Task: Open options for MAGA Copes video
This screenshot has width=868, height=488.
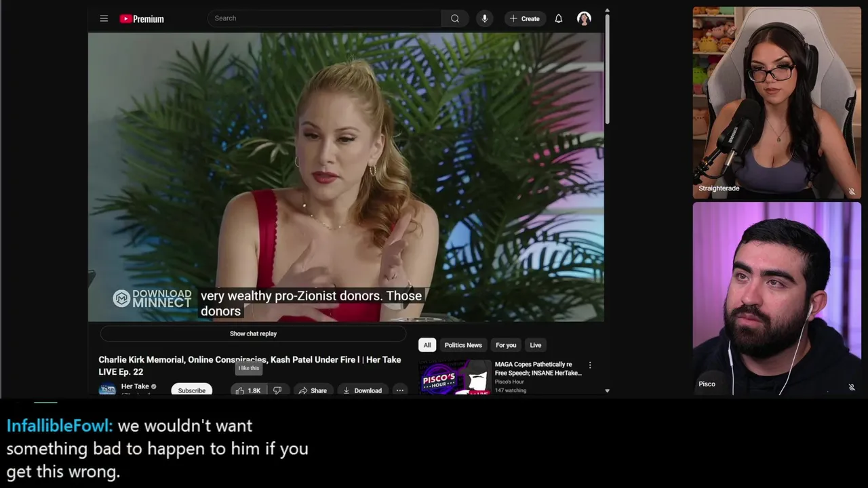Action: pos(590,365)
